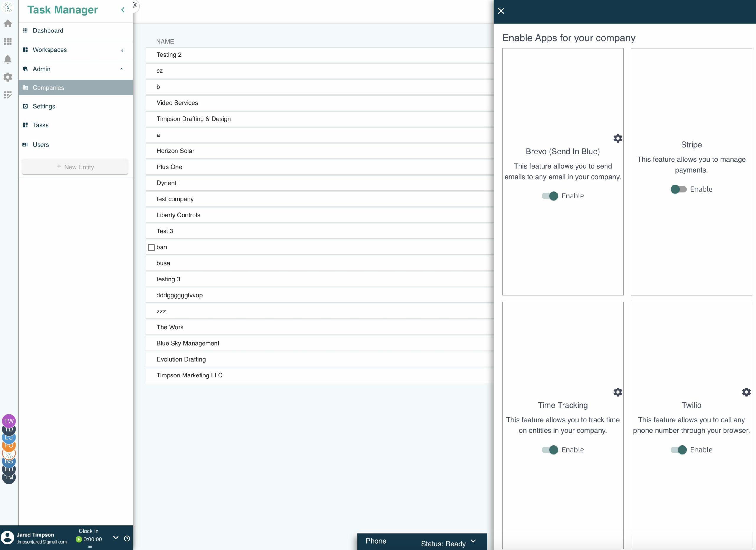Start the Clock In green play button

pos(79,539)
